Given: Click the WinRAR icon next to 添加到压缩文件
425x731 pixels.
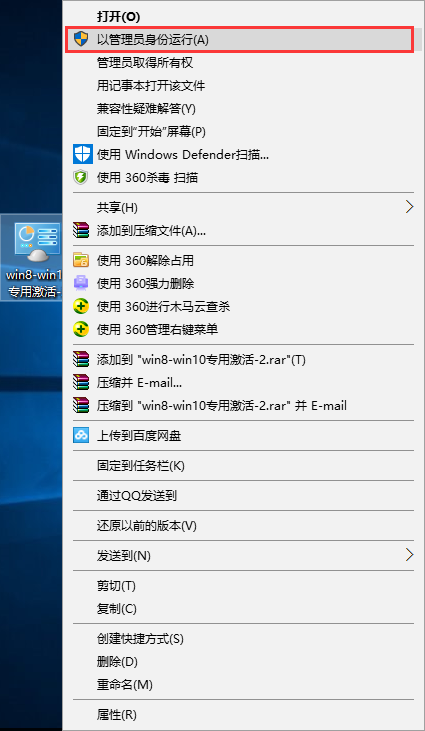Looking at the screenshot, I should tap(81, 230).
